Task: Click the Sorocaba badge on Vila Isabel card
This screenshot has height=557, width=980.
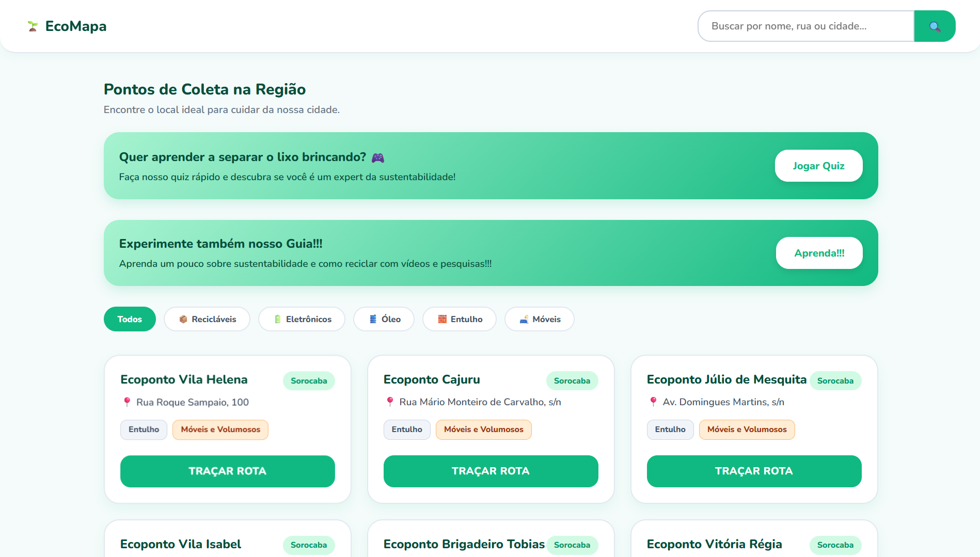Action: pyautogui.click(x=309, y=545)
